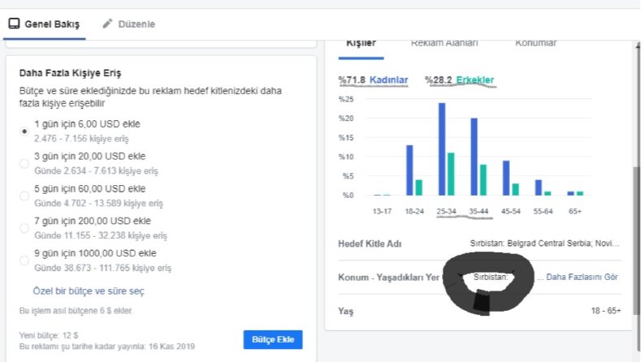Click the %28.2 men percentage
The height and width of the screenshot is (362, 644).
(x=439, y=80)
